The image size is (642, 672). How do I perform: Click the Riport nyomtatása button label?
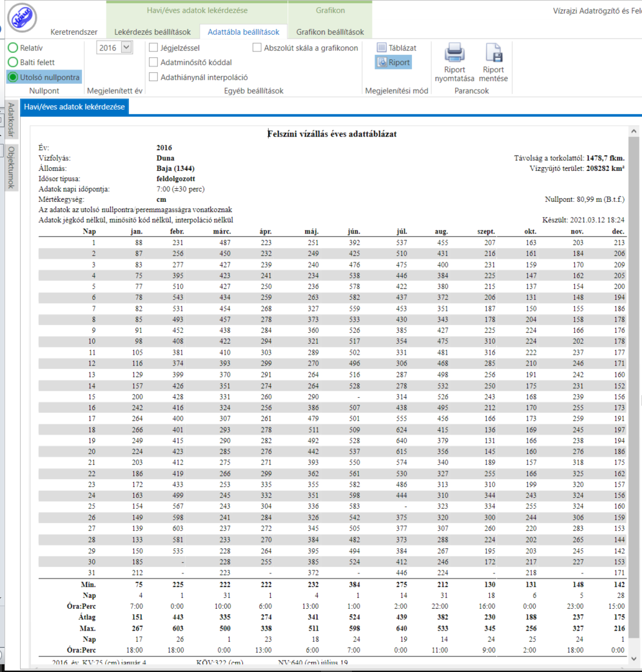coord(454,74)
